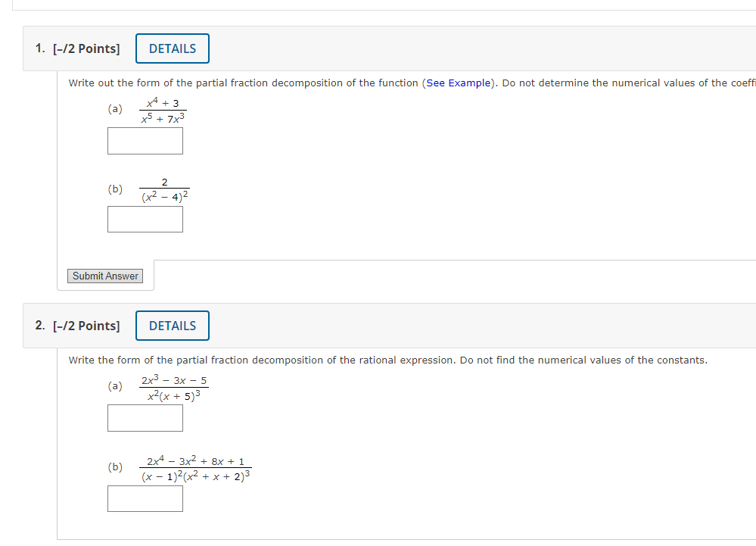Open the See Example link in problem 1
The width and height of the screenshot is (756, 546).
click(x=458, y=83)
